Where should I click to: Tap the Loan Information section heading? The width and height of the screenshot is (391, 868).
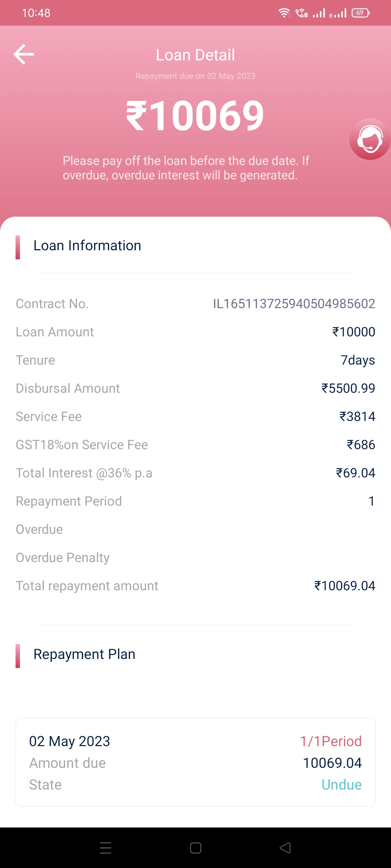click(x=87, y=246)
